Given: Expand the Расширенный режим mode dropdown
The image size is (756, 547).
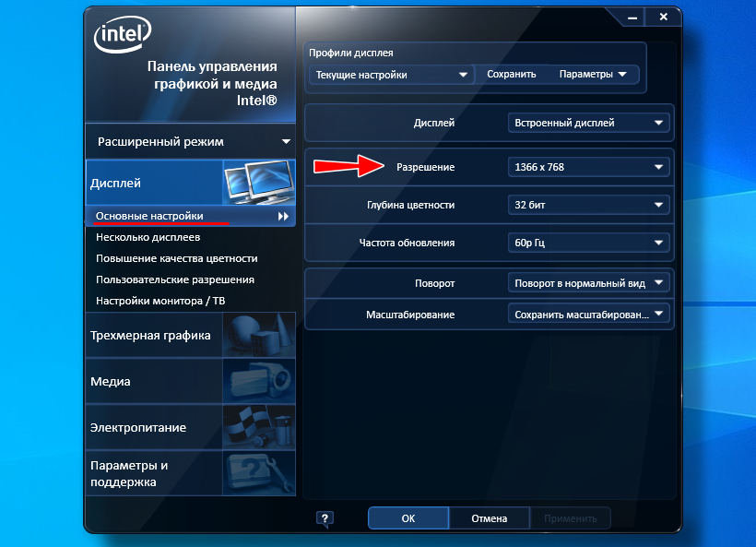Looking at the screenshot, I should coord(191,142).
